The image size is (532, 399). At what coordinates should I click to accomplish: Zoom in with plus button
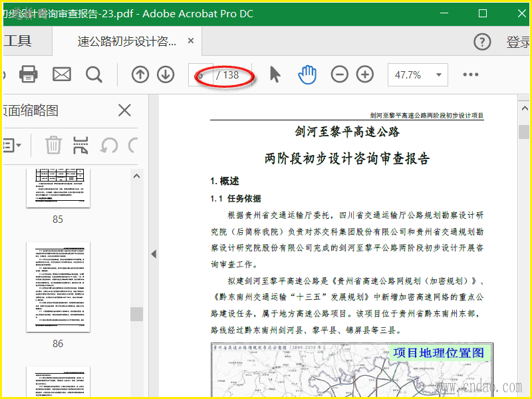click(365, 74)
